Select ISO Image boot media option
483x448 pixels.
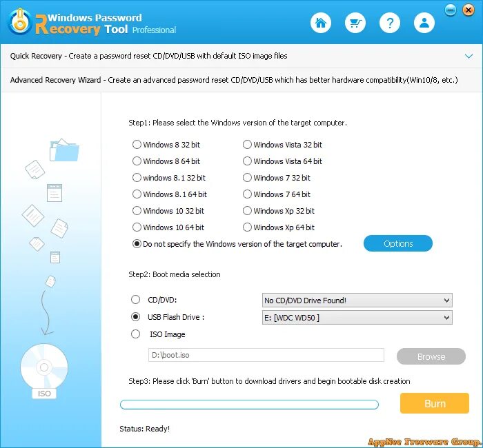(x=158, y=334)
